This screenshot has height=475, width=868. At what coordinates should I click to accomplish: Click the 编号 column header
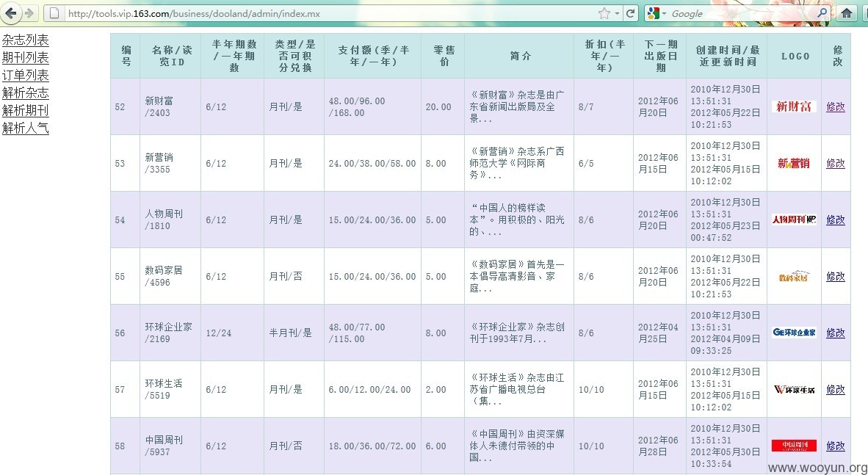tap(126, 56)
